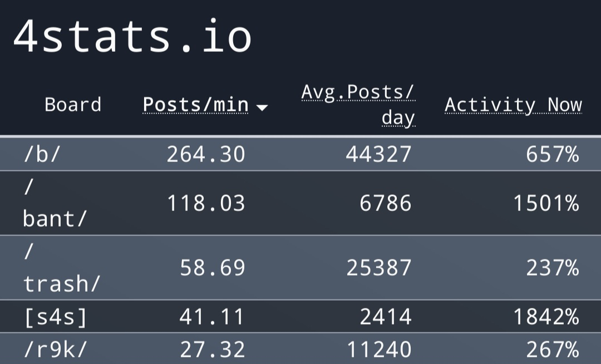Sort by Avg.Posts/day column header
This screenshot has width=601, height=364.
coord(358,105)
